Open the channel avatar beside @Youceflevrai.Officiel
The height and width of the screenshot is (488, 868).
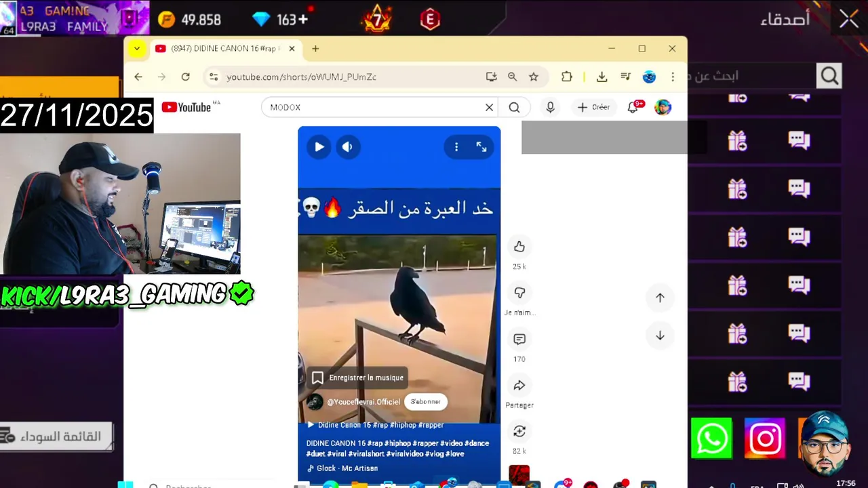coord(315,402)
